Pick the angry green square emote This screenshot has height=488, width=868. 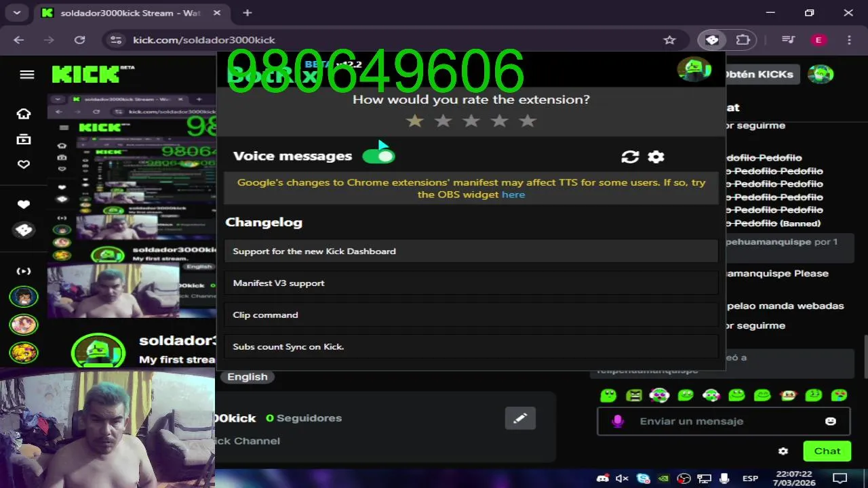click(x=634, y=395)
